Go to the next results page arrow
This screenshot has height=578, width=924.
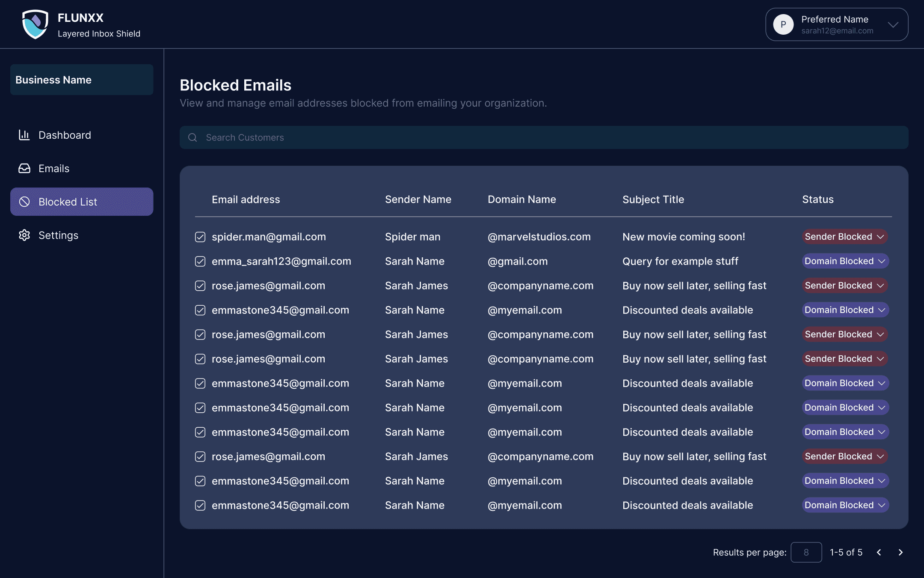coord(900,552)
